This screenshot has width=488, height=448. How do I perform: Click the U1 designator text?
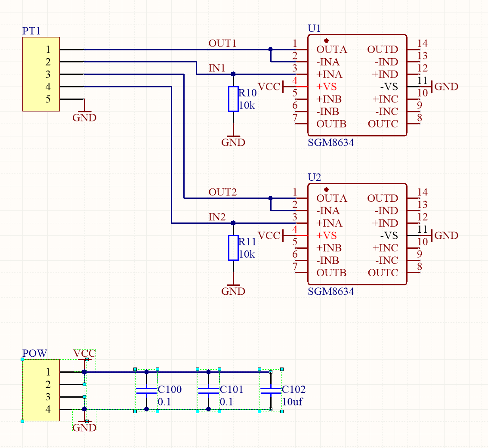tap(314, 28)
